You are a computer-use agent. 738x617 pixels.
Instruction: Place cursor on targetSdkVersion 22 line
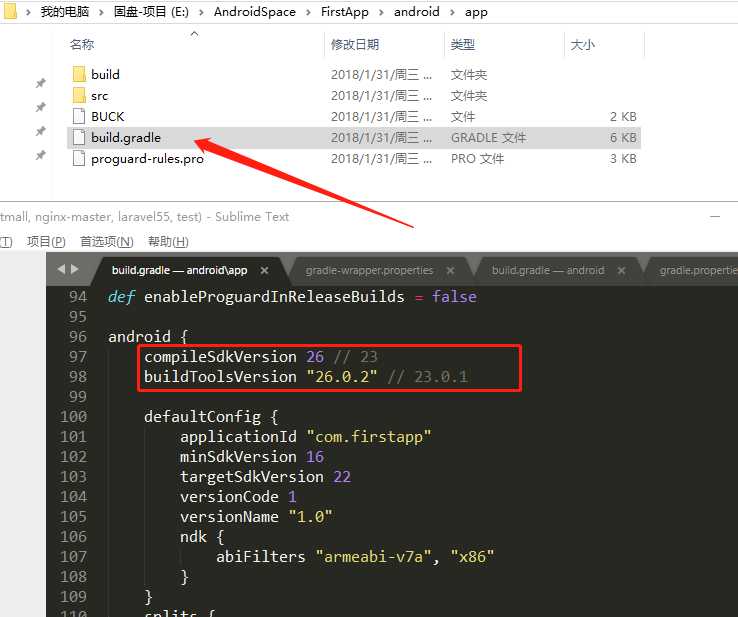[265, 477]
